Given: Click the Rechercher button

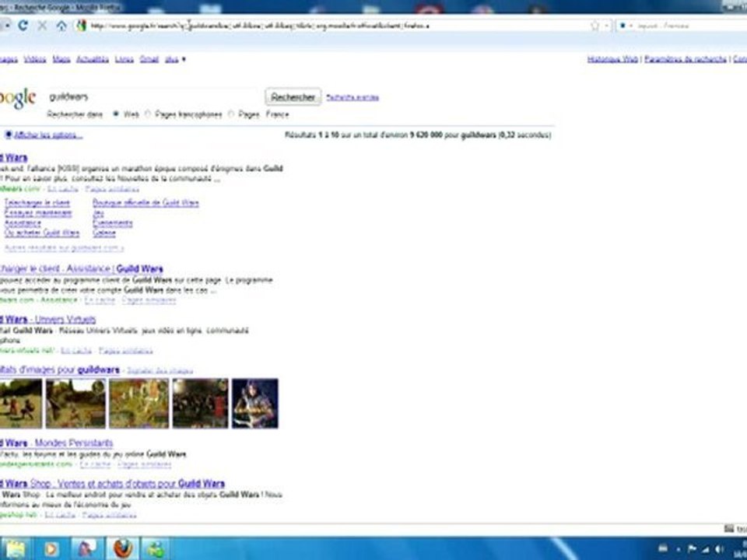Looking at the screenshot, I should tap(293, 97).
